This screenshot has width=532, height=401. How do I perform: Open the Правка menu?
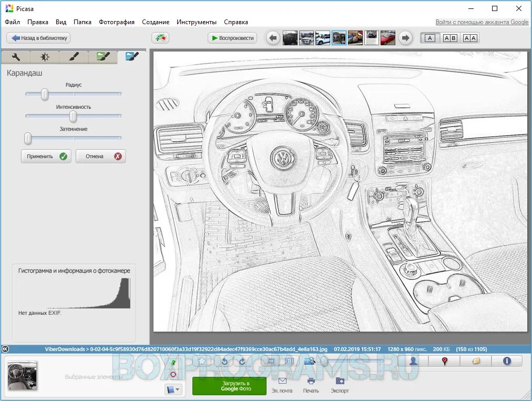tap(38, 22)
